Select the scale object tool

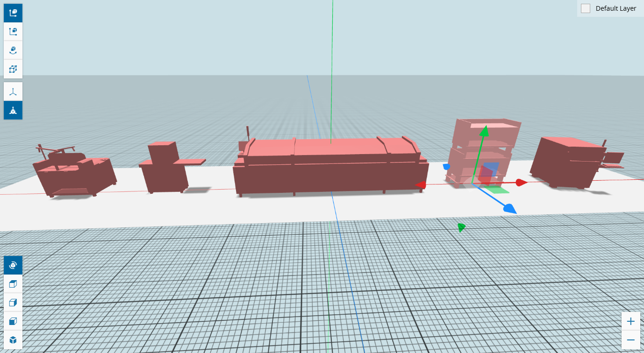tap(13, 32)
